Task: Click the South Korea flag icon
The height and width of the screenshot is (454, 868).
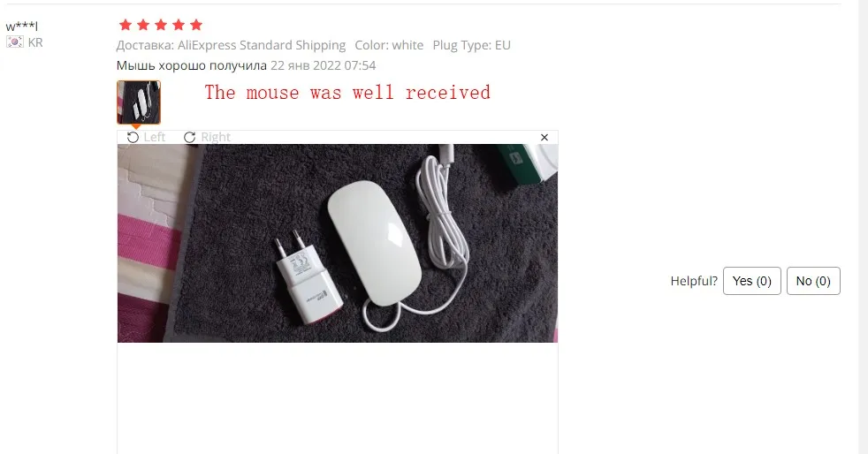Action: point(15,42)
